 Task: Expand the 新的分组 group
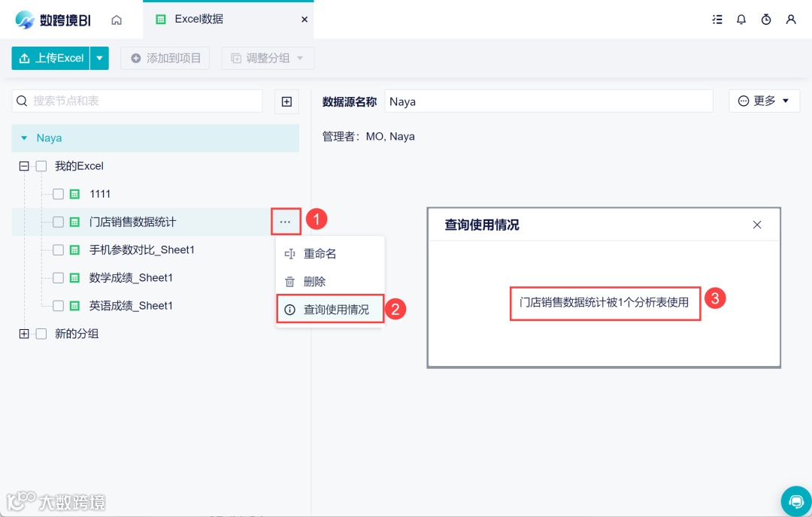pos(23,333)
